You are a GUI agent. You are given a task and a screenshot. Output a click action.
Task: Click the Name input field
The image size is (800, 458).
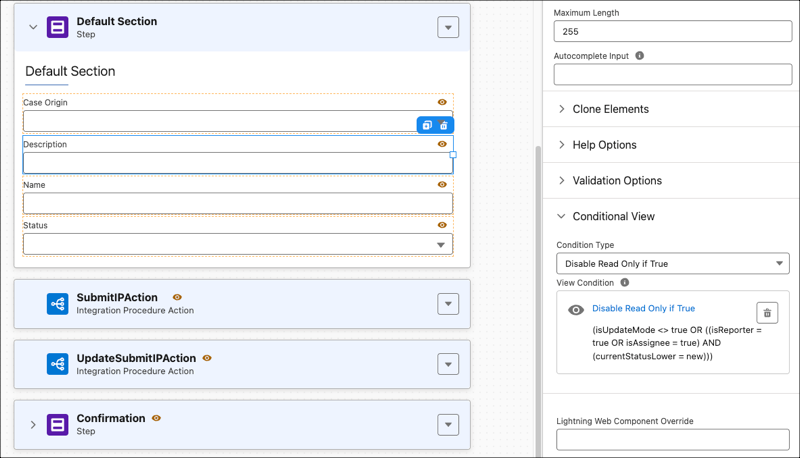(x=238, y=203)
